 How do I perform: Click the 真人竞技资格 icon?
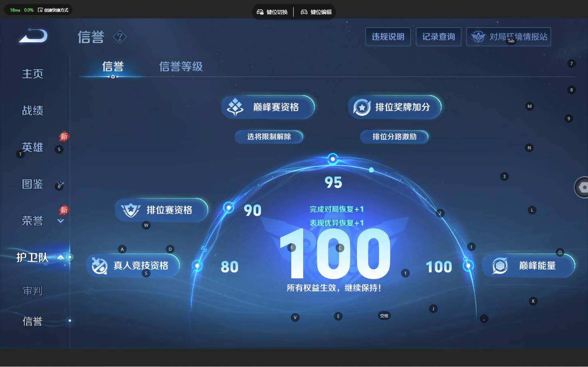[99, 266]
